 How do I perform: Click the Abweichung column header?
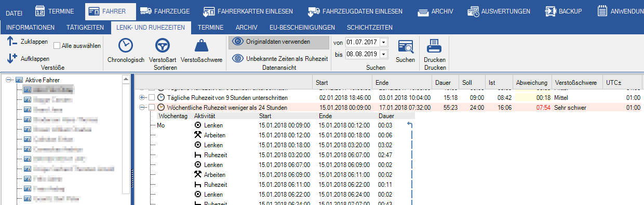point(532,83)
